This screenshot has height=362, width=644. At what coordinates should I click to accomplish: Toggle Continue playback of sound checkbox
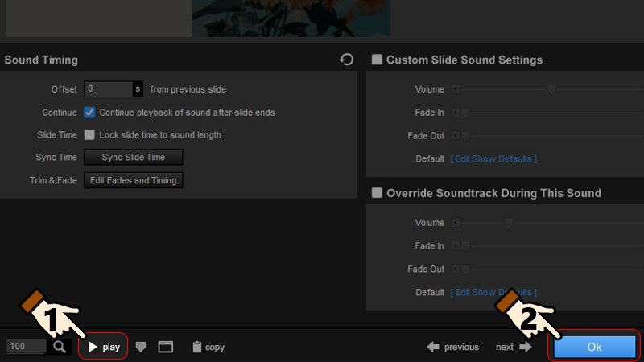89,113
